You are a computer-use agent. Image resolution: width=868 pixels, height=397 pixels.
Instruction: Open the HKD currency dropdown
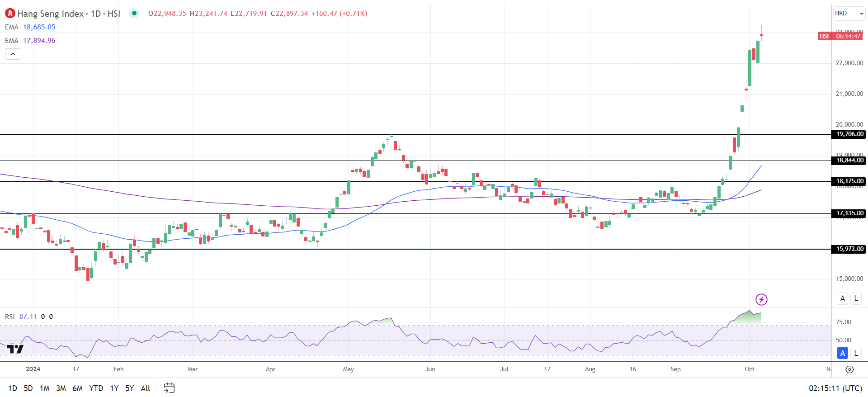click(849, 13)
